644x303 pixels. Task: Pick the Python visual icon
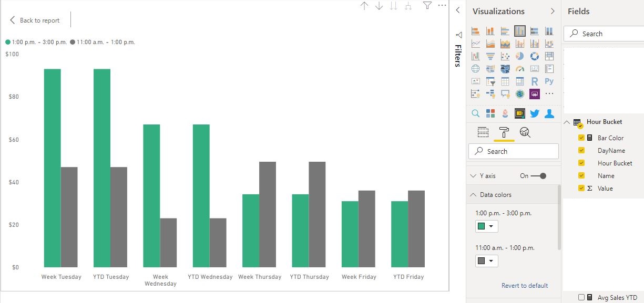(x=549, y=81)
